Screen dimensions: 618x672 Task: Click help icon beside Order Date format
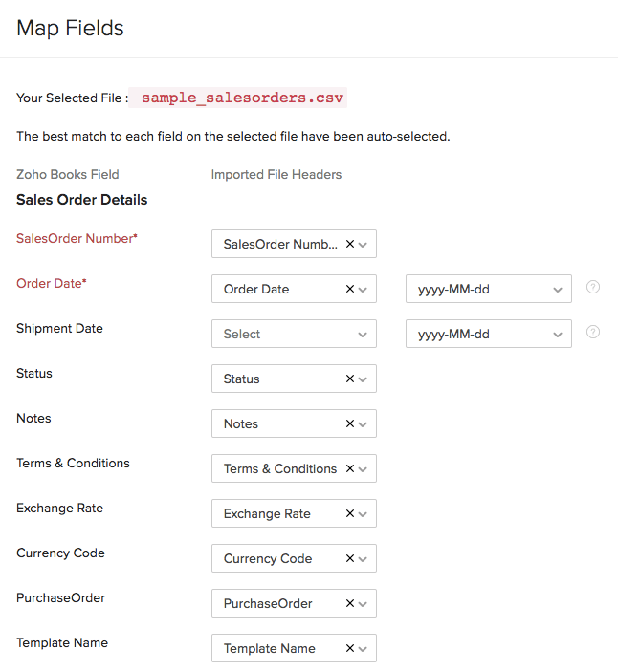pos(593,287)
